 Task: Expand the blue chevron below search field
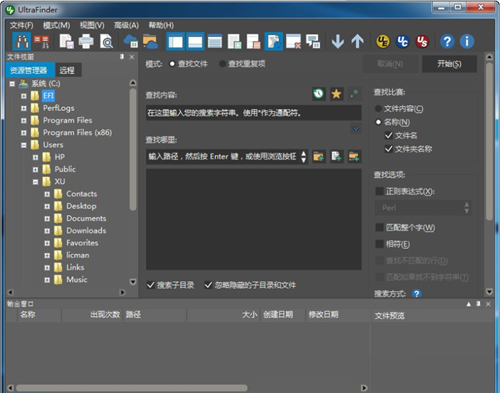coord(356,129)
